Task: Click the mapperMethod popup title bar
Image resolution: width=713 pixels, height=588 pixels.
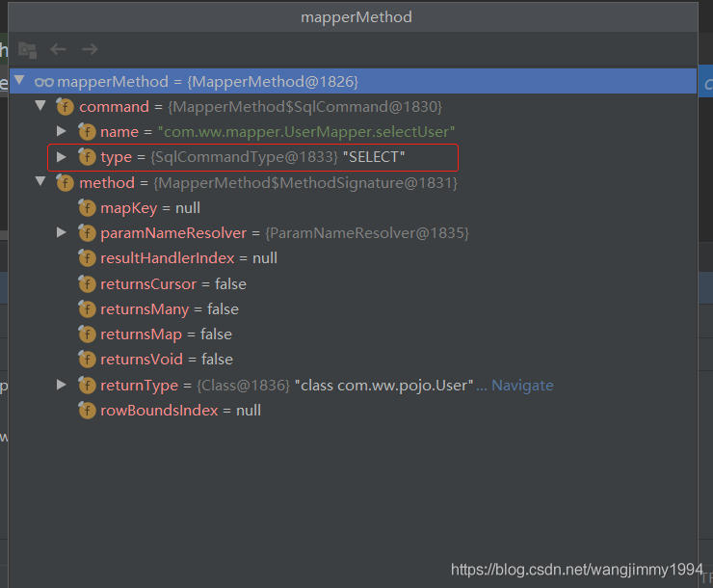Action: point(354,17)
